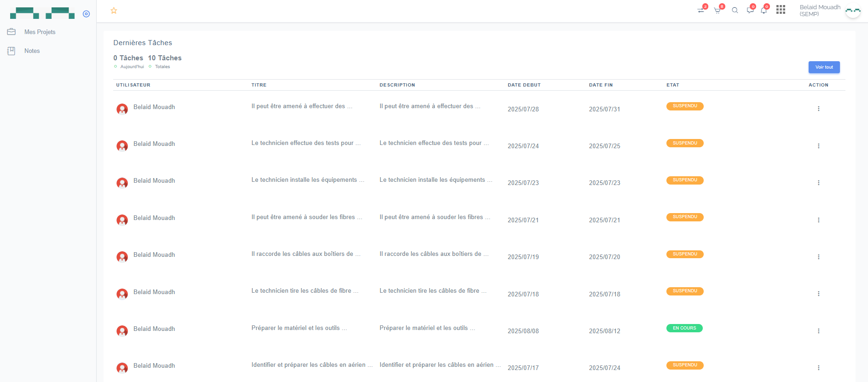Click the task title 'Le technicien tire les câbles'
Viewport: 868px width, 382px height.
click(x=304, y=291)
